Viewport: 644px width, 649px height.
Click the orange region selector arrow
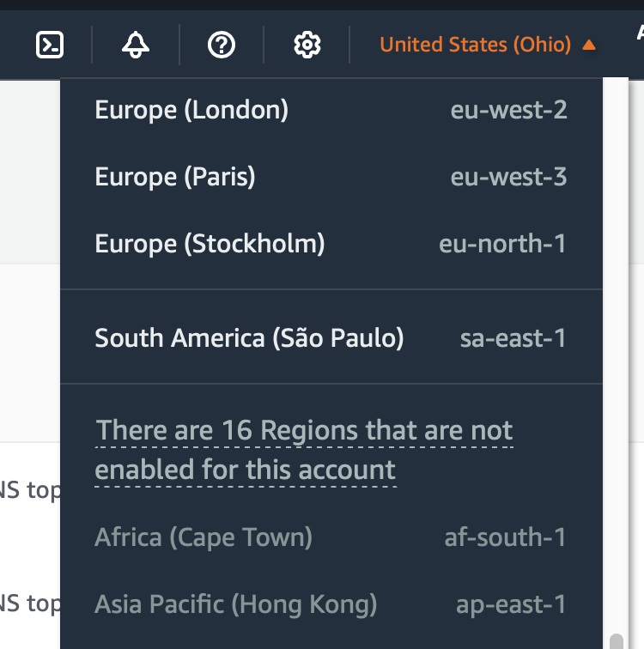589,45
